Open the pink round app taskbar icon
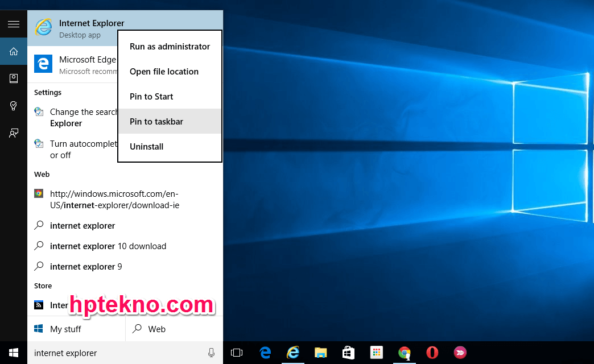This screenshot has width=594, height=364. pyautogui.click(x=460, y=353)
